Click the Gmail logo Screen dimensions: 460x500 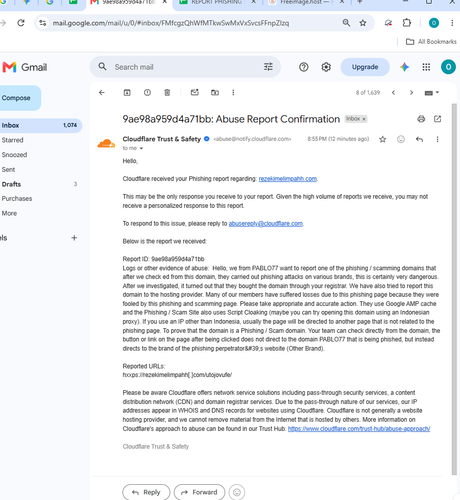25,67
